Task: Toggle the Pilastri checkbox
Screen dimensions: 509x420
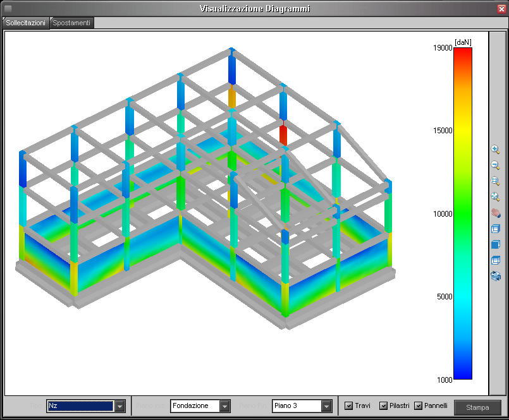Action: coord(383,405)
